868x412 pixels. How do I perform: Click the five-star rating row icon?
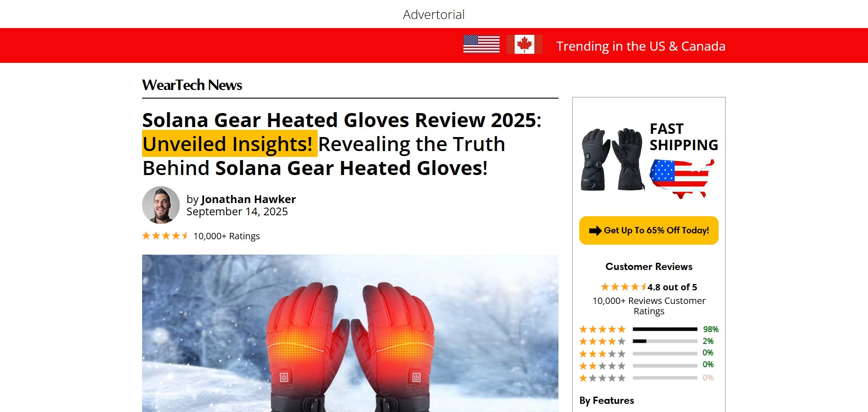[x=602, y=329]
